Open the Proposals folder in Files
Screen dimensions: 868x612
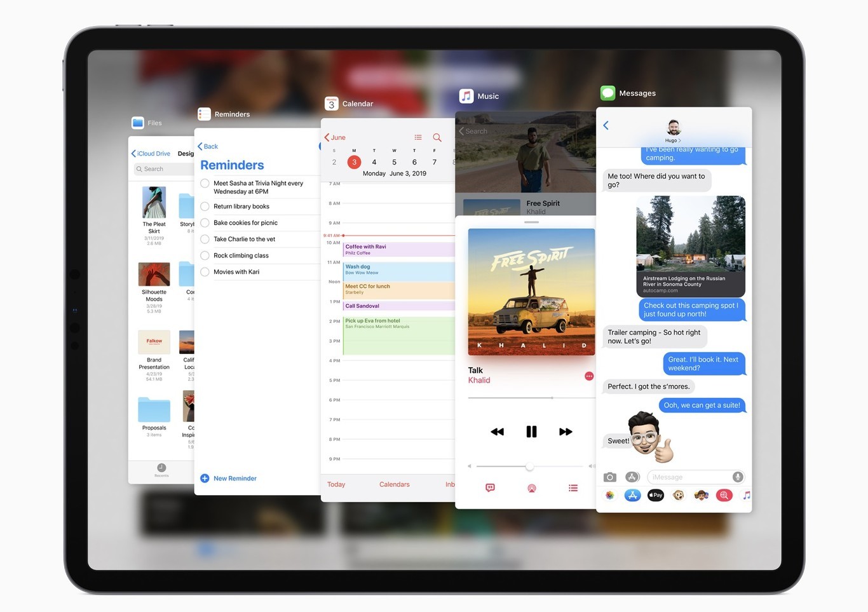click(154, 411)
